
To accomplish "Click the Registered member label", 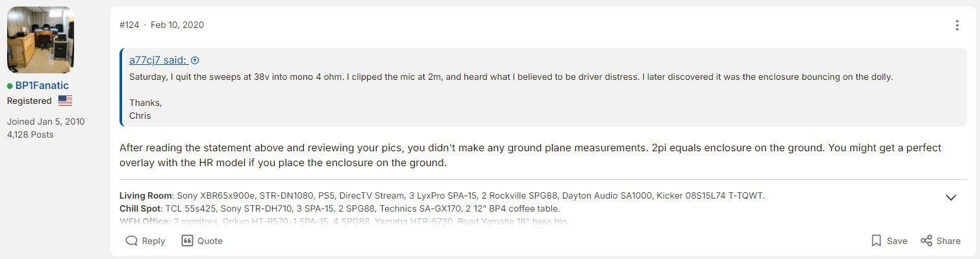I will pos(29,101).
